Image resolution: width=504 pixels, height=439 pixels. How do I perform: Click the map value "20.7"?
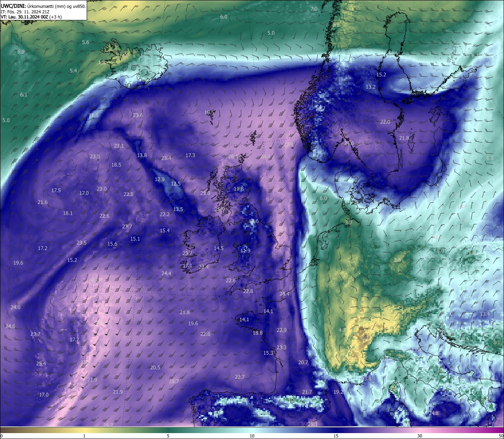point(303,362)
